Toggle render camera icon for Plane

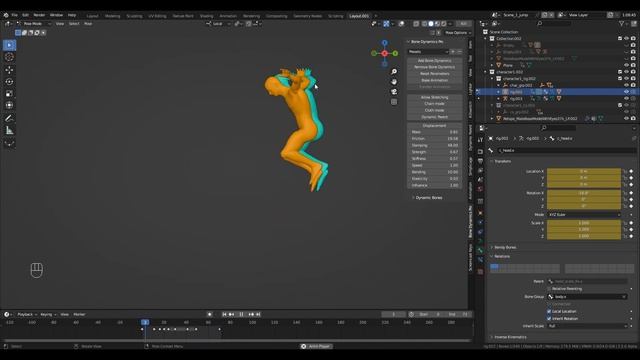coord(633,65)
